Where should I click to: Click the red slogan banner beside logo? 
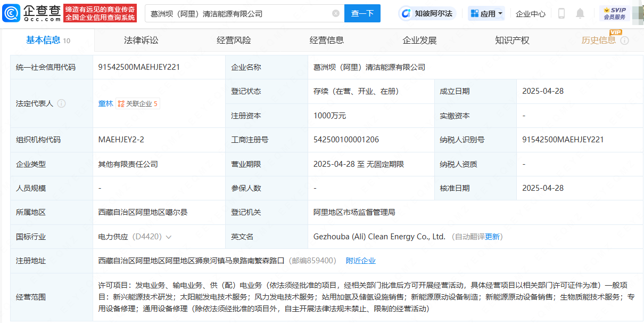pyautogui.click(x=100, y=13)
